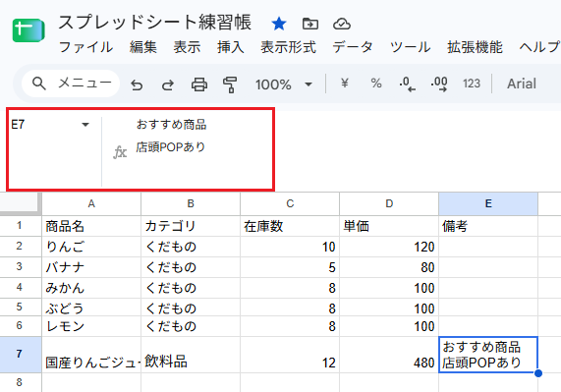
Task: Apply ¥ currency format
Action: (345, 84)
